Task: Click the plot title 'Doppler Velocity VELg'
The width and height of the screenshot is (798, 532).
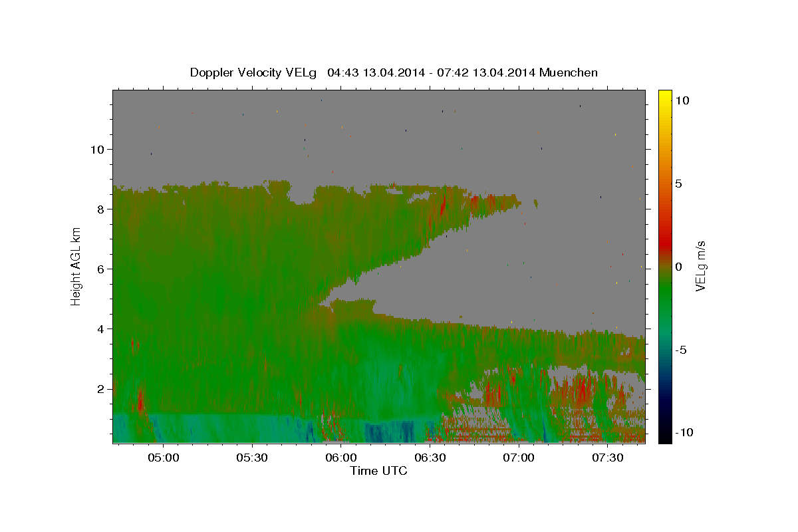Action: tap(255, 72)
